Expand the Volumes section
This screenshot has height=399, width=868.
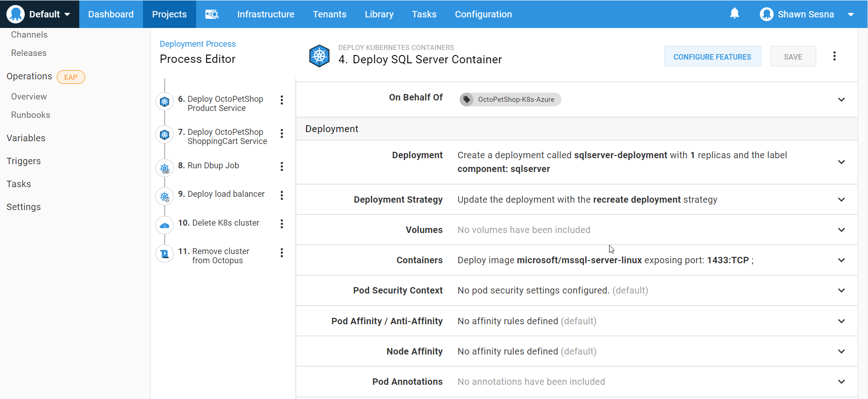pyautogui.click(x=841, y=230)
